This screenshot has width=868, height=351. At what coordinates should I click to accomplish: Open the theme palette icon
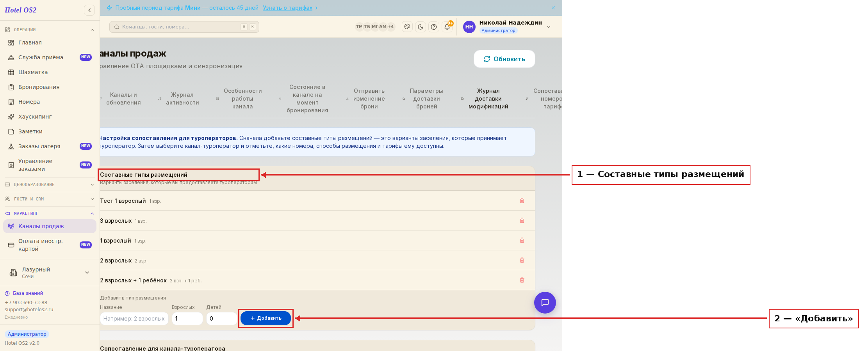407,27
